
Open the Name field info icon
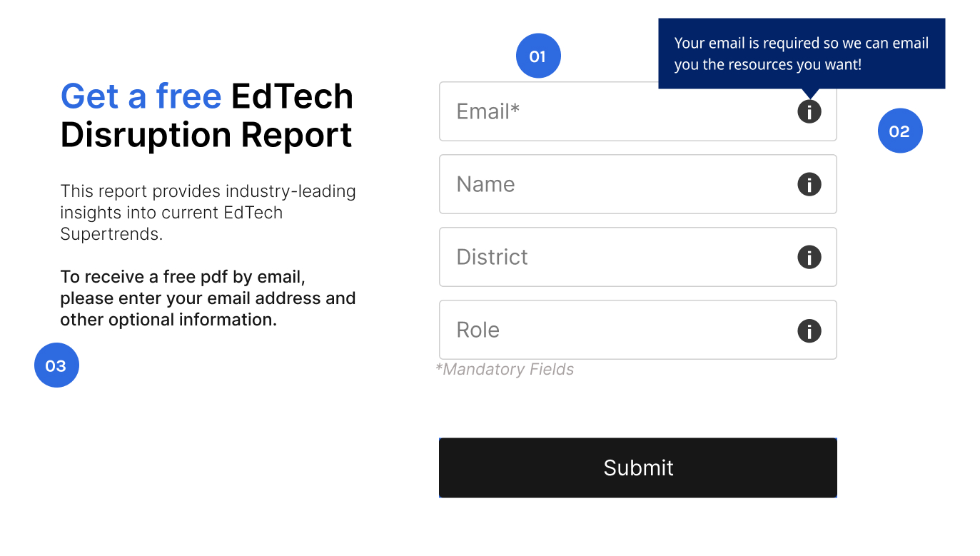[809, 184]
